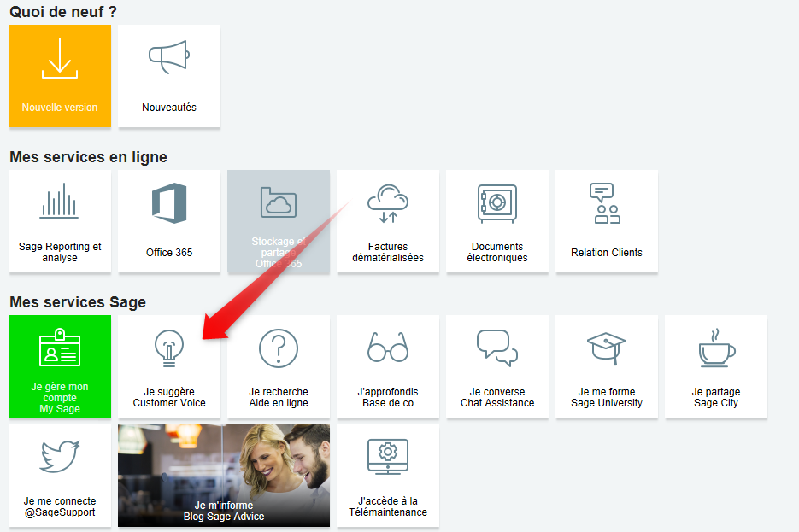This screenshot has width=799, height=532.
Task: Click the Customer Voice lightbulb tile
Action: [169, 366]
